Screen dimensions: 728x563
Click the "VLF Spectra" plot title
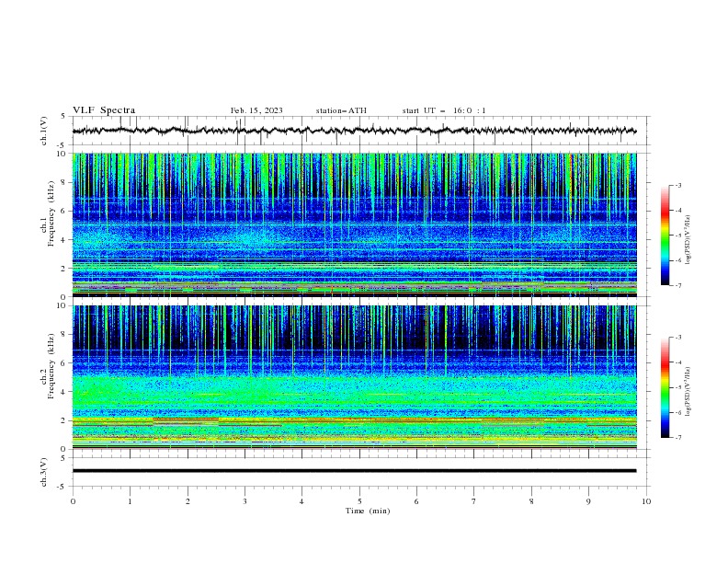click(x=104, y=110)
